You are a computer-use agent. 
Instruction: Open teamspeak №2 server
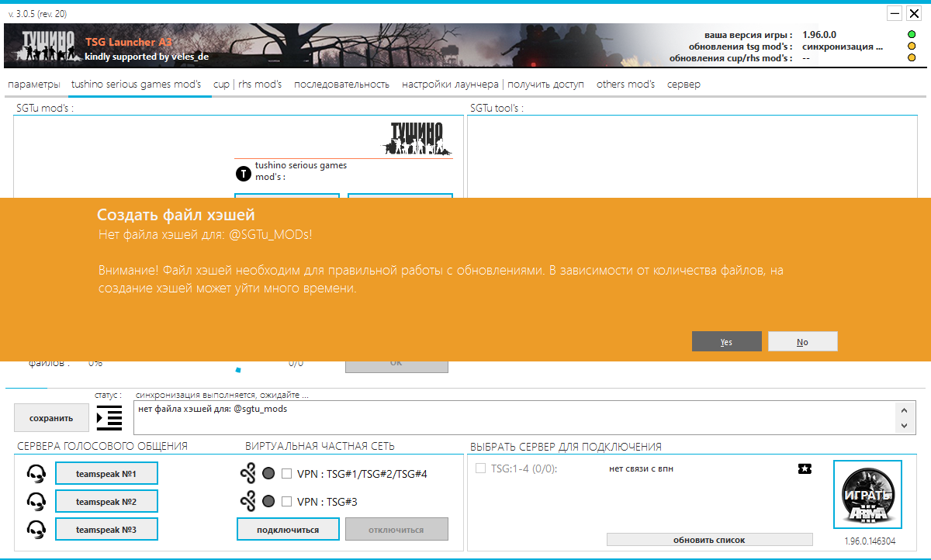pos(106,502)
